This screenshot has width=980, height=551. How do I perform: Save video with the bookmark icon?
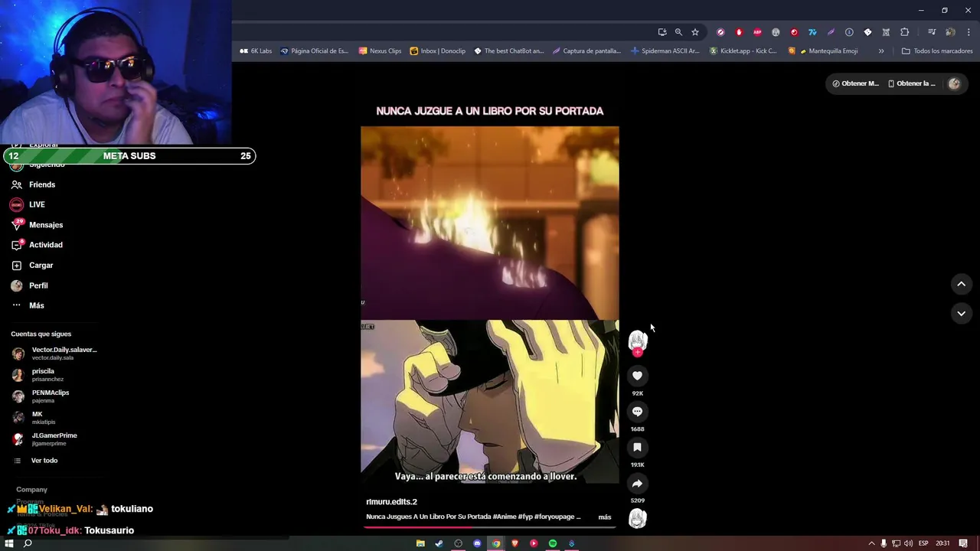637,447
